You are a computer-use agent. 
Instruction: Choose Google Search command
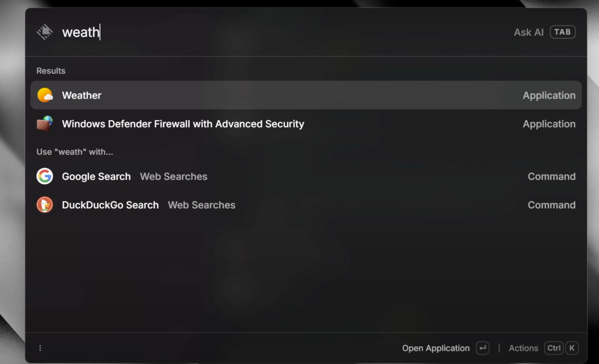pyautogui.click(x=96, y=176)
